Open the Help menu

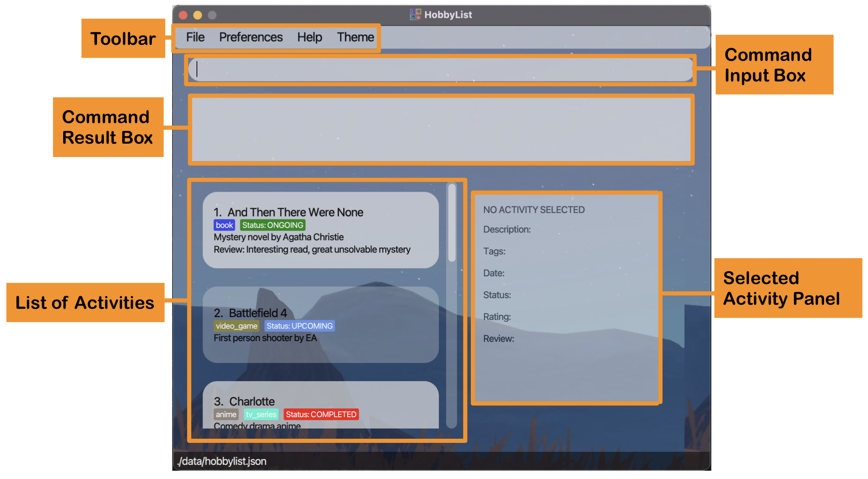coord(310,38)
